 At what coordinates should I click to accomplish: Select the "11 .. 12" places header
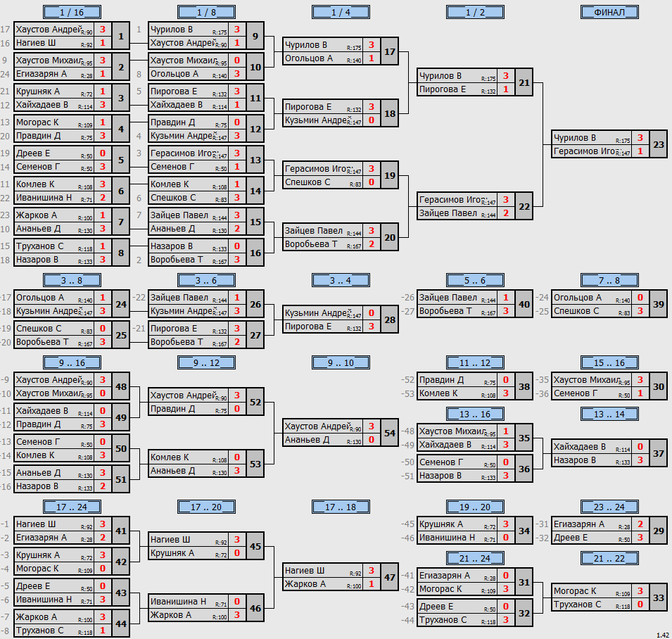click(475, 362)
